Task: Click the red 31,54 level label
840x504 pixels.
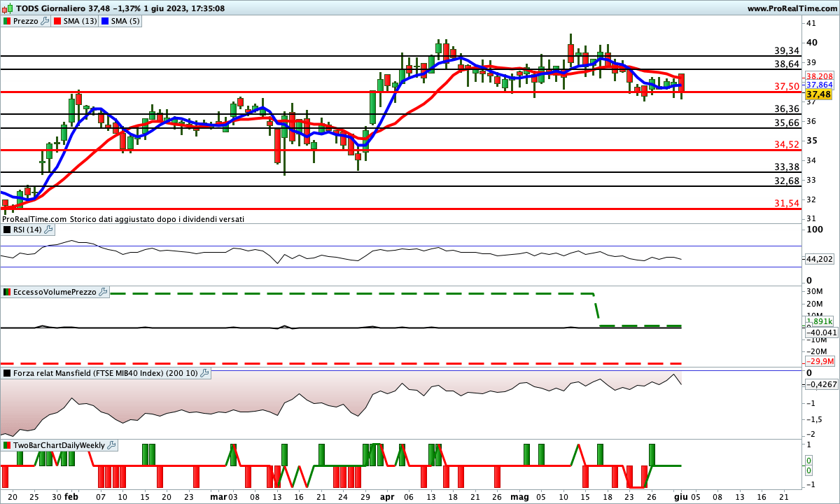Action: [x=787, y=204]
